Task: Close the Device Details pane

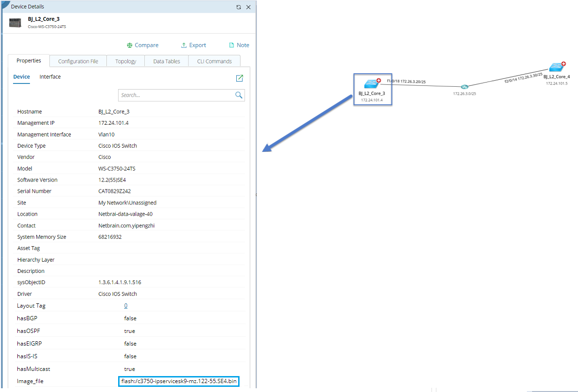Action: point(248,7)
